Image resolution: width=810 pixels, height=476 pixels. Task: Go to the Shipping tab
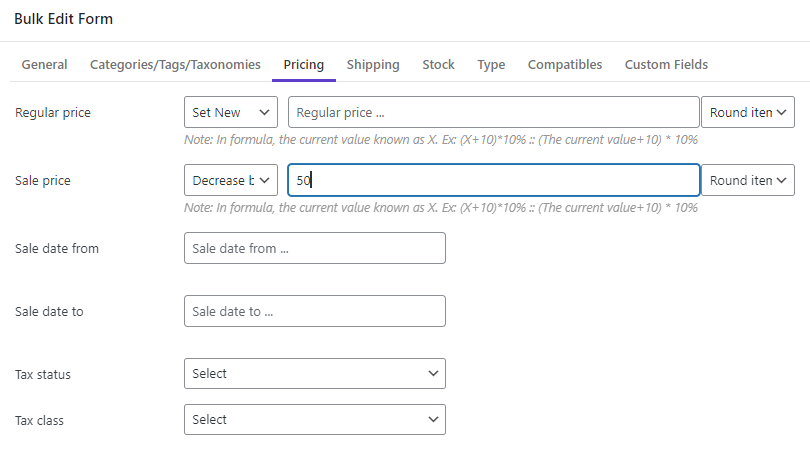[x=373, y=65]
